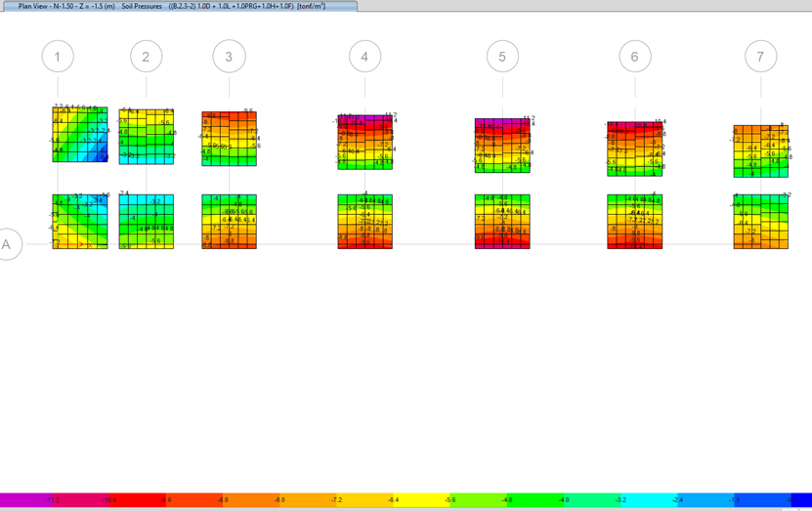Pick grid bubble number 7
The width and height of the screenshot is (812, 511).
[760, 58]
